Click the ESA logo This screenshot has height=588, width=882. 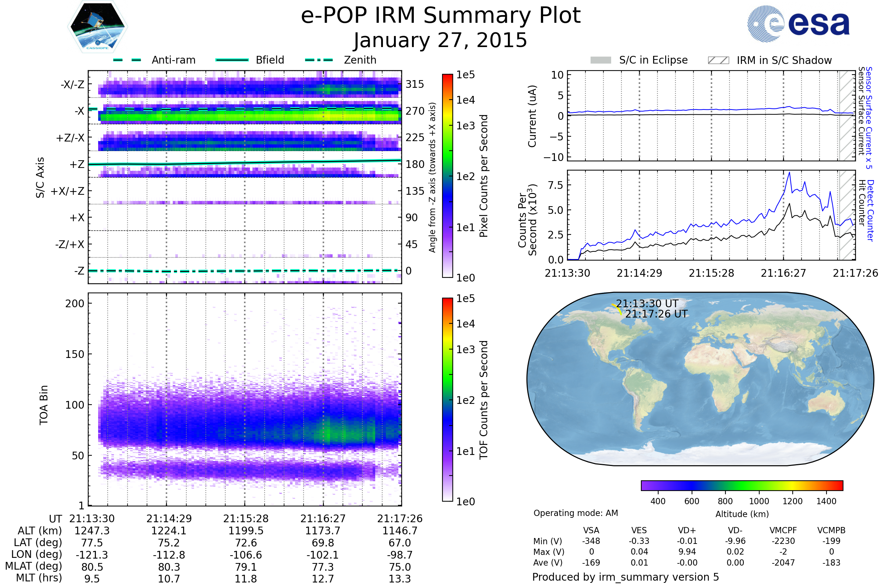tap(798, 24)
